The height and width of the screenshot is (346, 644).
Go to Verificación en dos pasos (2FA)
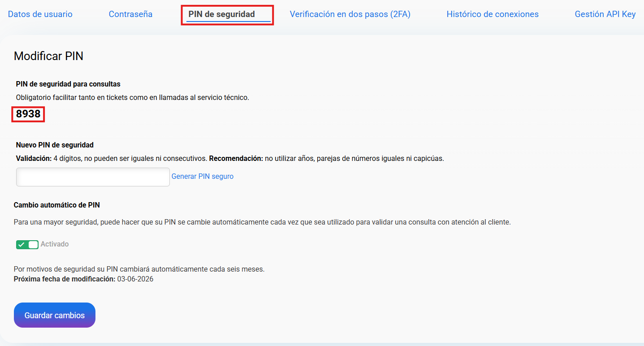click(x=350, y=14)
